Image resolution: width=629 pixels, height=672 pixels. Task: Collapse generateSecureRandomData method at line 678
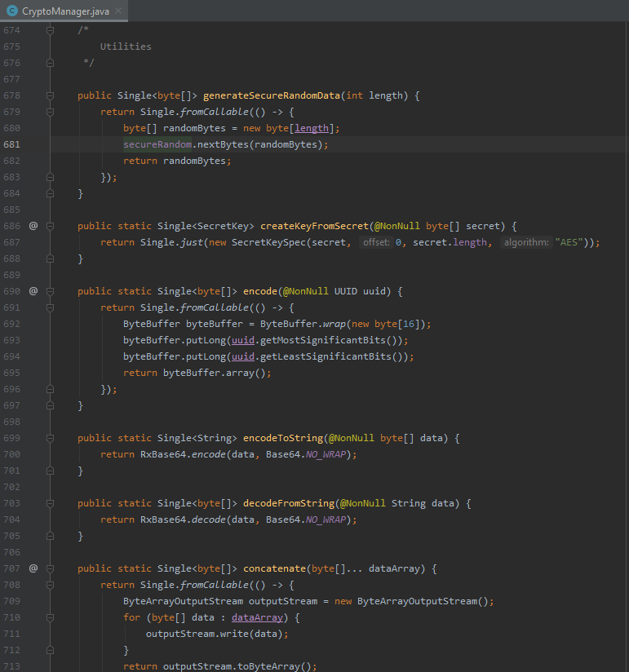pyautogui.click(x=50, y=95)
